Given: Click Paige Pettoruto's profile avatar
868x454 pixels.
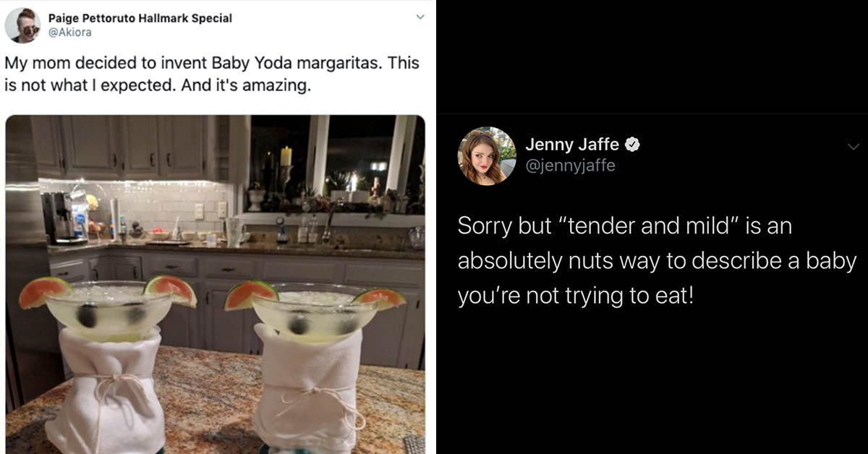Looking at the screenshot, I should click(22, 25).
